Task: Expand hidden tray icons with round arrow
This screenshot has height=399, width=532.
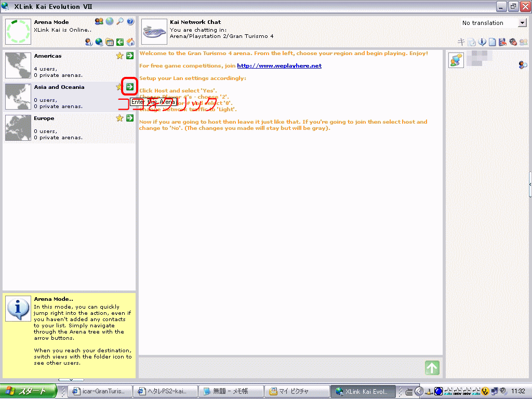Action: tap(419, 391)
